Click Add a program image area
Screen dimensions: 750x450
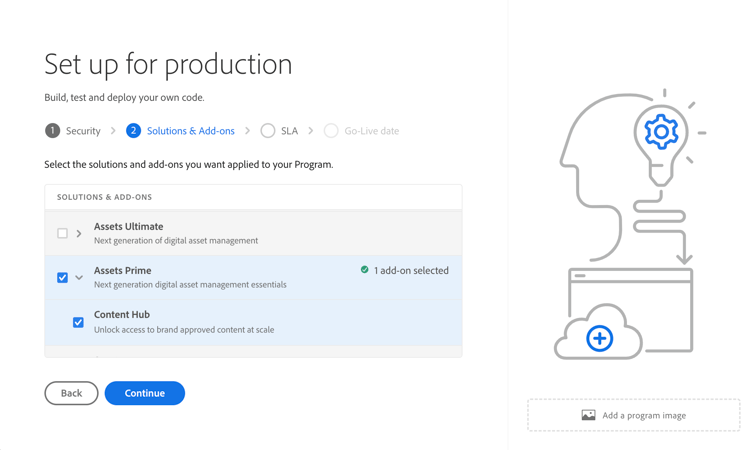coord(634,415)
